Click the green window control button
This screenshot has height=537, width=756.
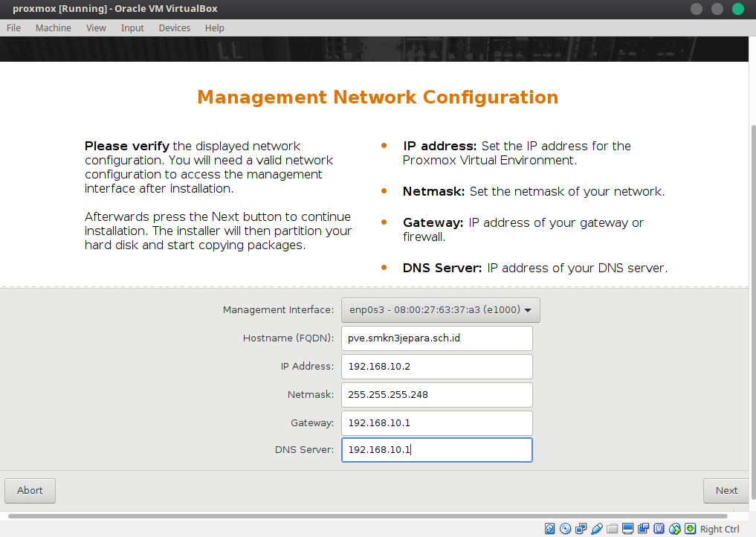pos(737,9)
